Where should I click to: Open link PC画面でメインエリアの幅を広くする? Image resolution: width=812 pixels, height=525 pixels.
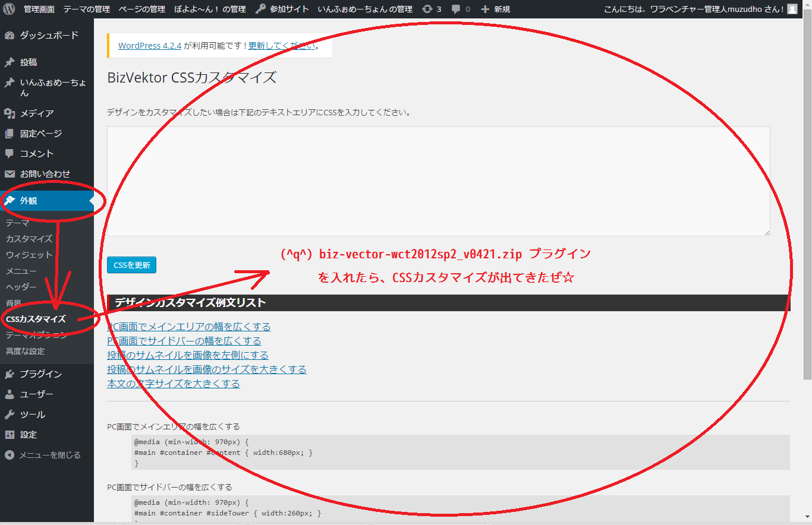(189, 327)
